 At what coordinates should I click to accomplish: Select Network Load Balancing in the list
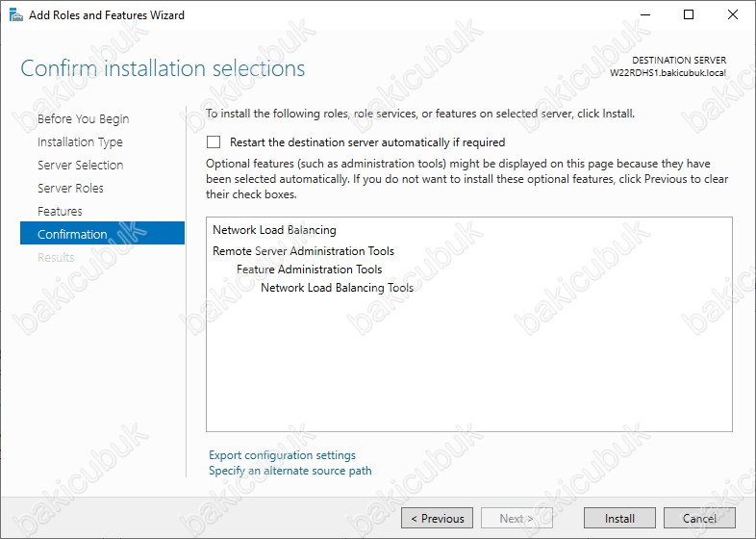click(x=274, y=230)
